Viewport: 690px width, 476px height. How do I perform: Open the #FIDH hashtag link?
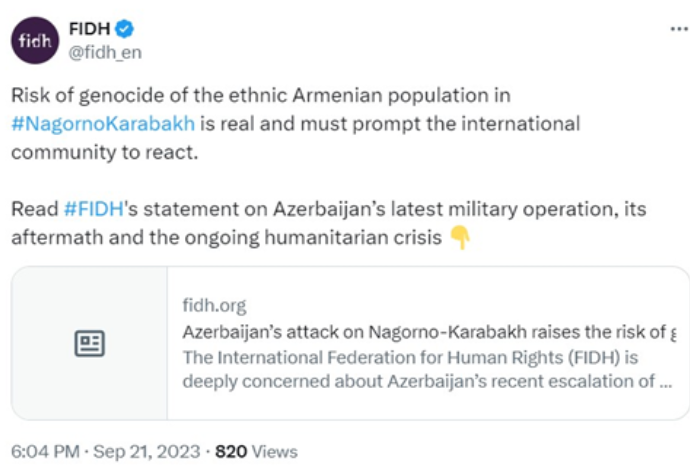(94, 209)
